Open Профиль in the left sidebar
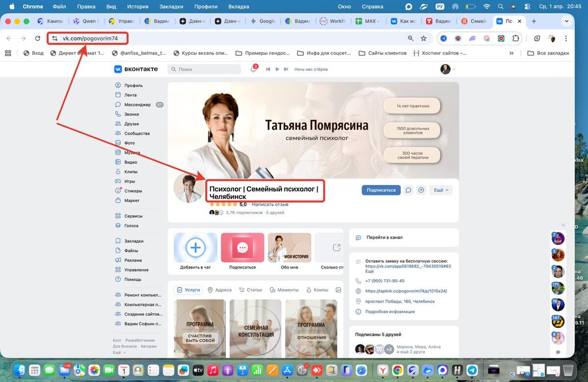 (128, 85)
